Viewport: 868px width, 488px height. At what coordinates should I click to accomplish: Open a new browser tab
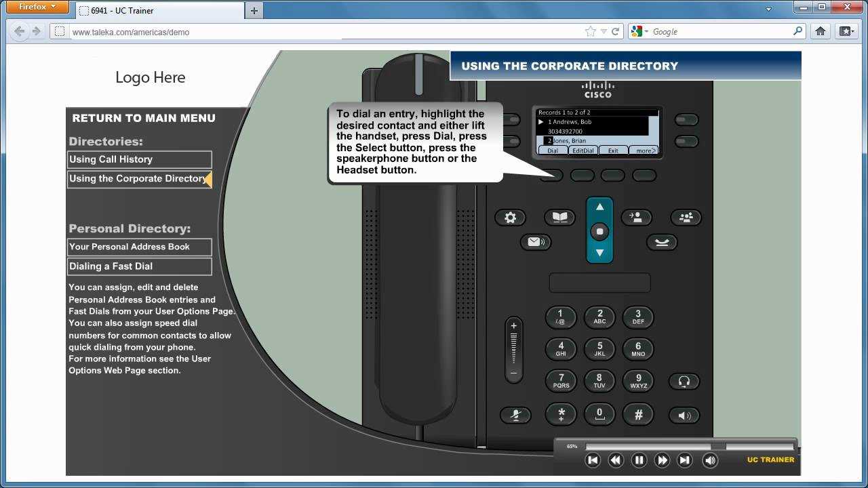[x=254, y=10]
